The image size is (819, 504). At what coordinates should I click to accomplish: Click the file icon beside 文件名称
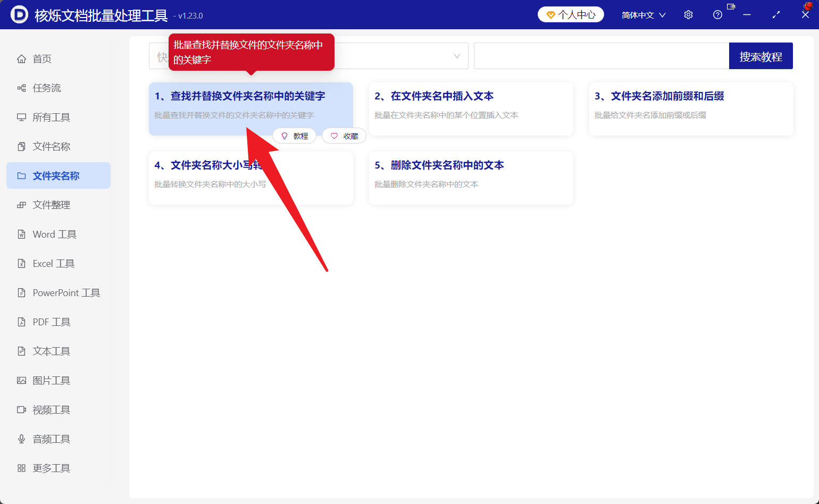(21, 146)
